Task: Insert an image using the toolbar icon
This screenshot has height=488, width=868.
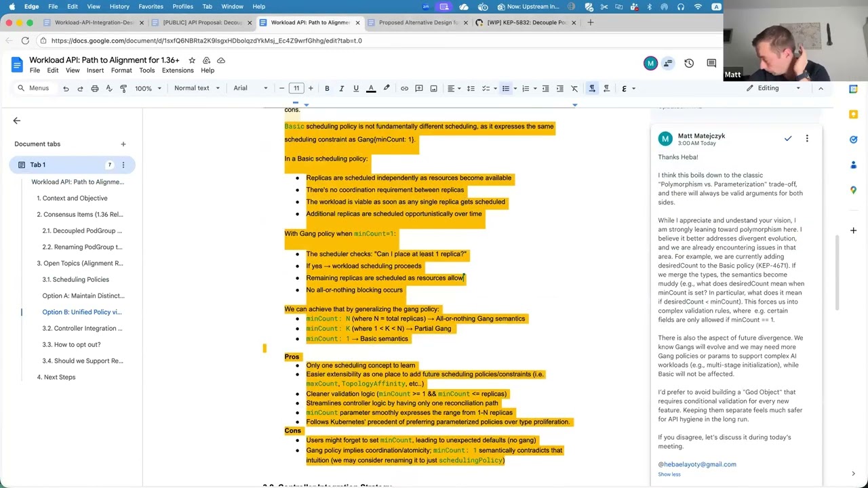Action: 433,88
